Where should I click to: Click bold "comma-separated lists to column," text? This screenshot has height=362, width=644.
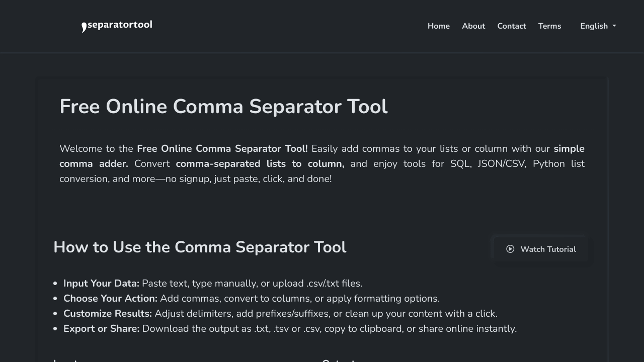tap(260, 164)
